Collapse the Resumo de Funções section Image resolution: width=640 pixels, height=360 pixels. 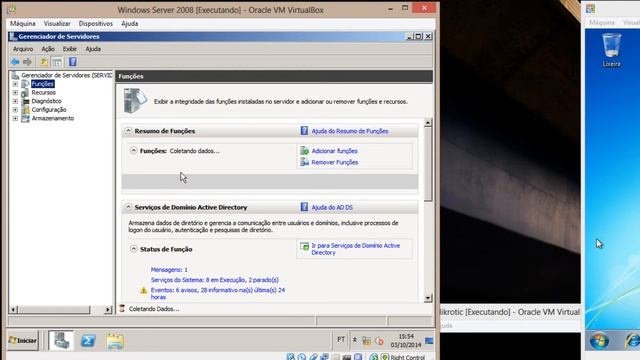(x=128, y=131)
